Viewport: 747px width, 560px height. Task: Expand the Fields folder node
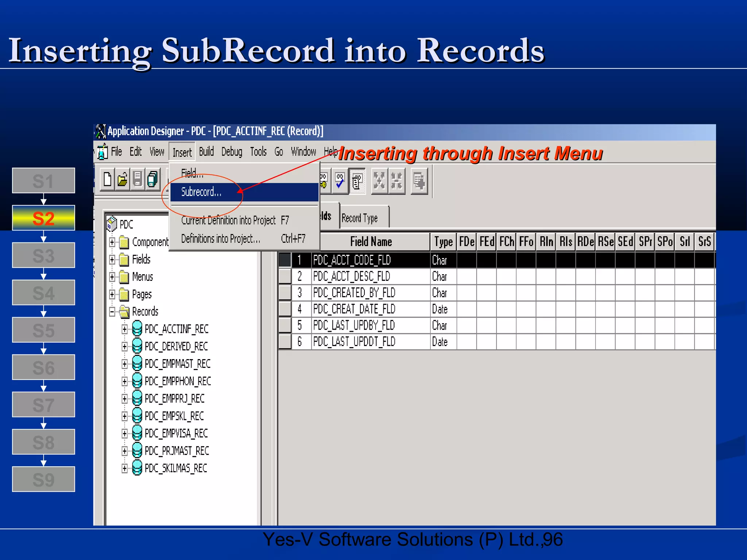coord(112,260)
